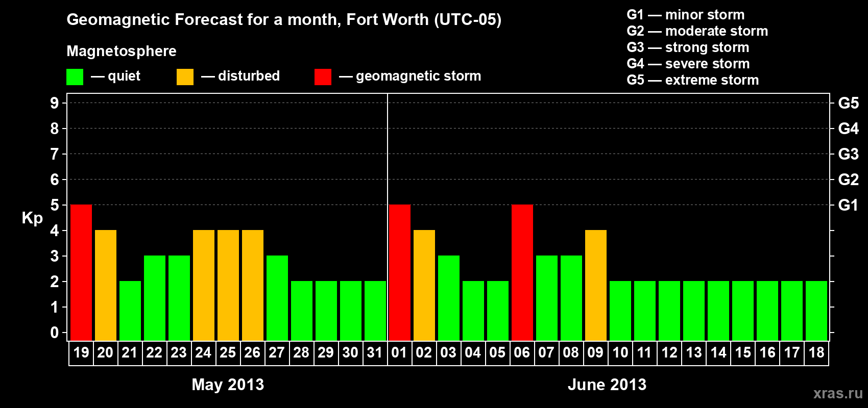Click the '— quiet' legend label
868x408 pixels.
[x=115, y=76]
